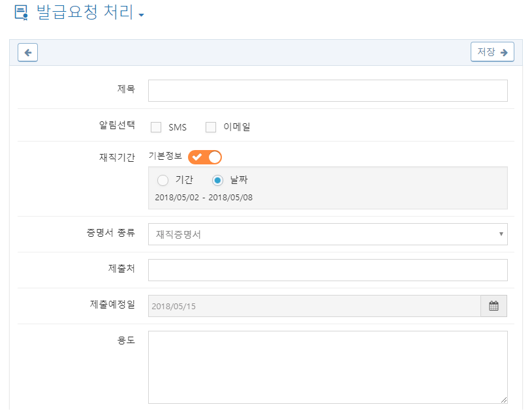Click the date range 2018/05/02 - 2018/05/08
Viewport: 532px width, 411px height.
point(204,198)
